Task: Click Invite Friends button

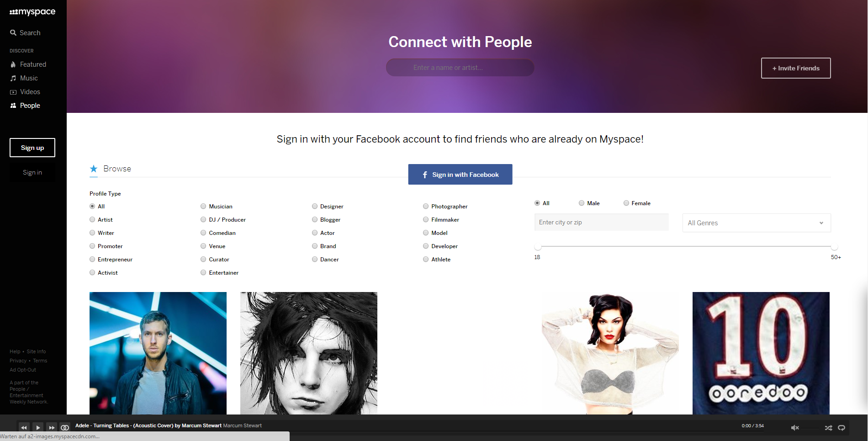Action: 796,68
